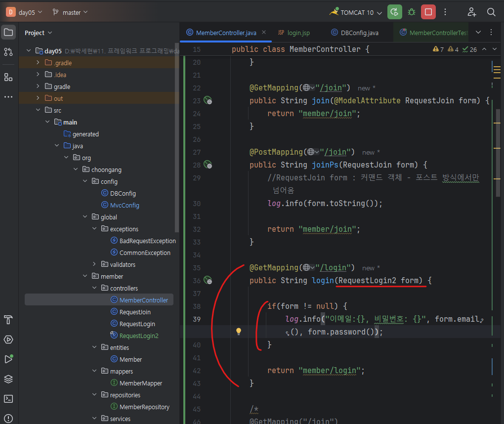Open the Project tool window folder icon
The image size is (504, 424).
pos(8,33)
